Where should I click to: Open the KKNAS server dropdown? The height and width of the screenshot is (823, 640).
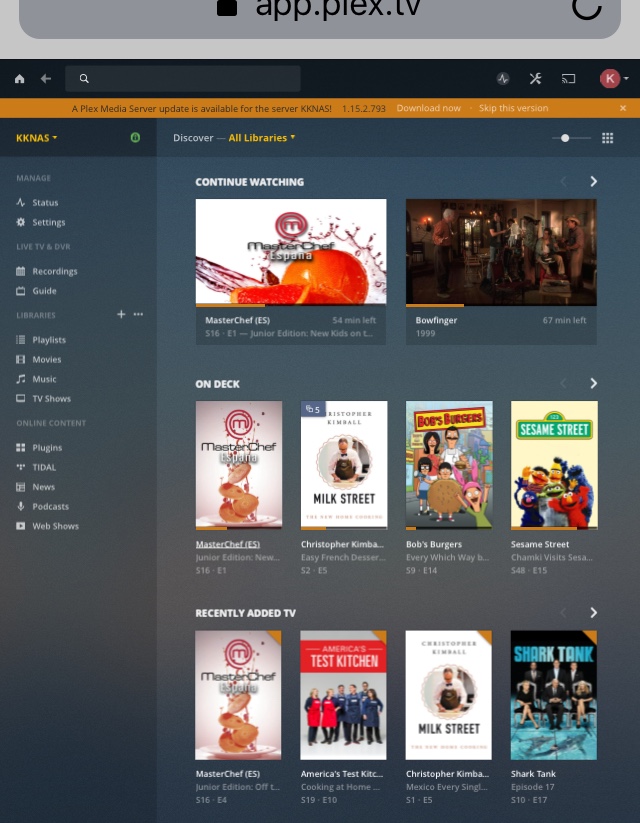click(37, 138)
